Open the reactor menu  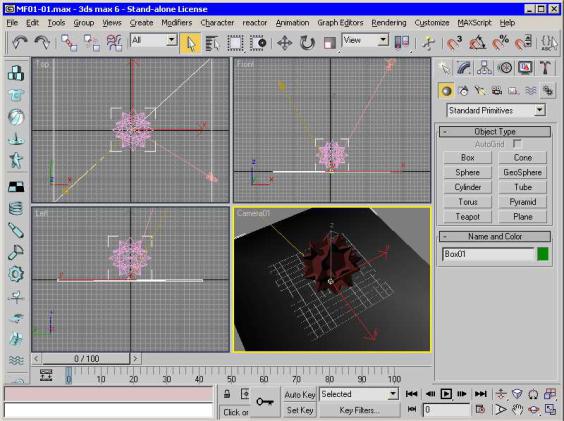point(255,23)
